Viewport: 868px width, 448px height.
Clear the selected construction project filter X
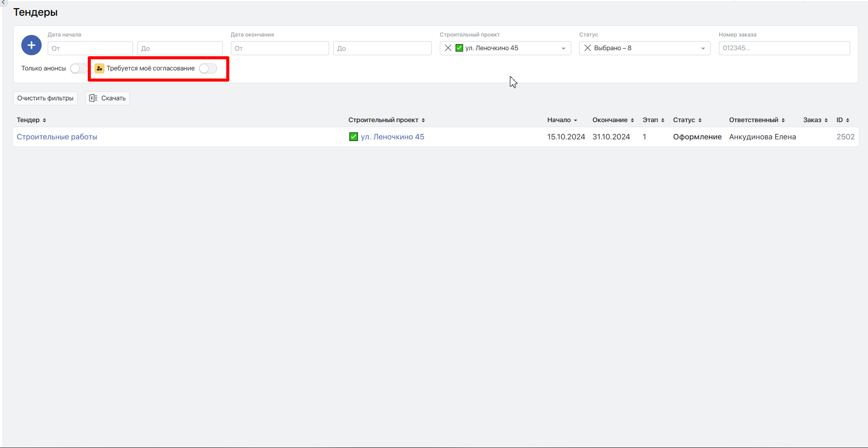click(x=448, y=48)
